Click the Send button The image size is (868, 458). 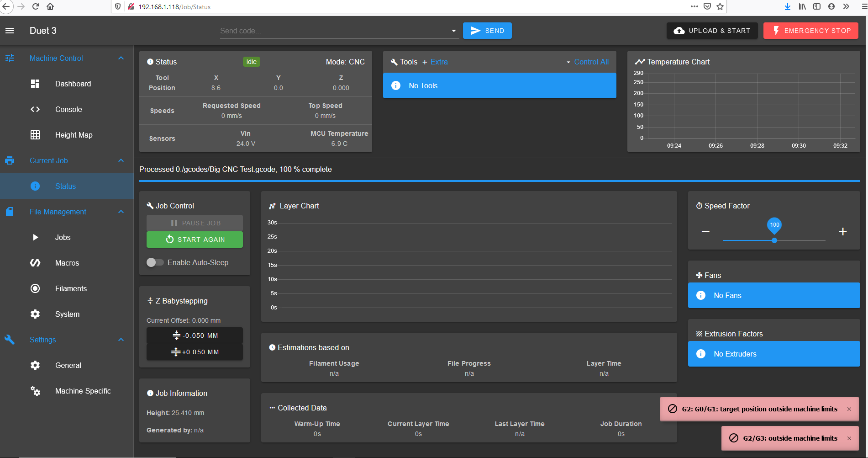487,31
